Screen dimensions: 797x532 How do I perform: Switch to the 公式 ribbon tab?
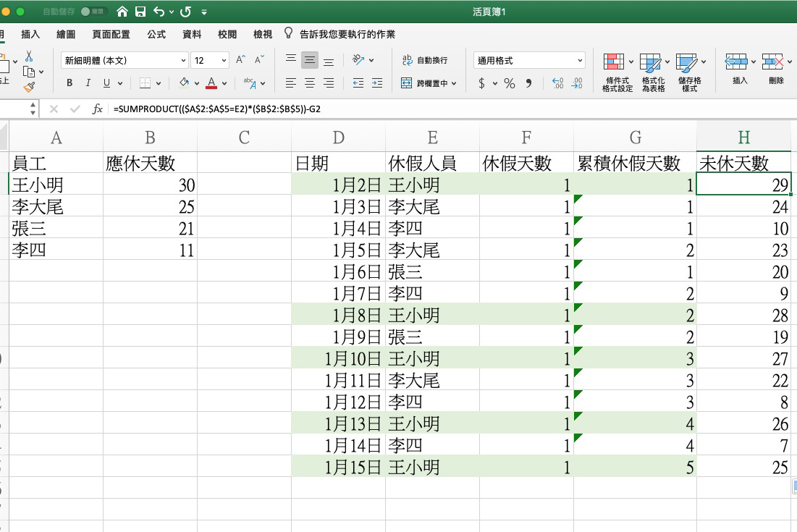(x=155, y=33)
